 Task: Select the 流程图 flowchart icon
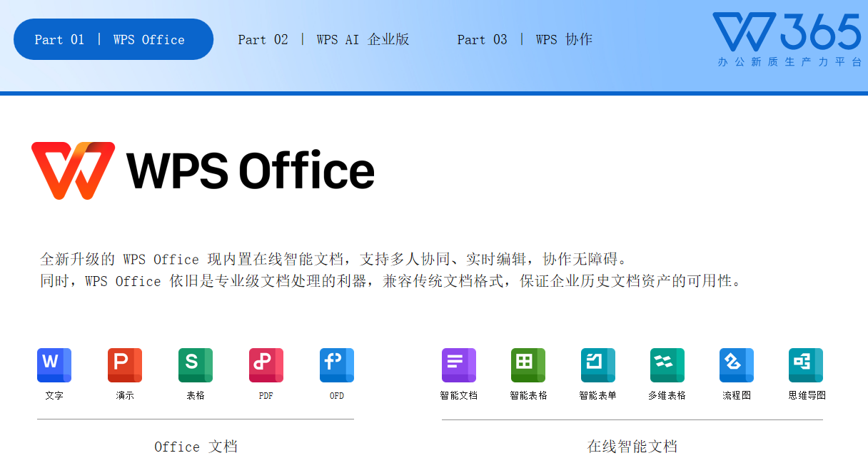tap(737, 365)
